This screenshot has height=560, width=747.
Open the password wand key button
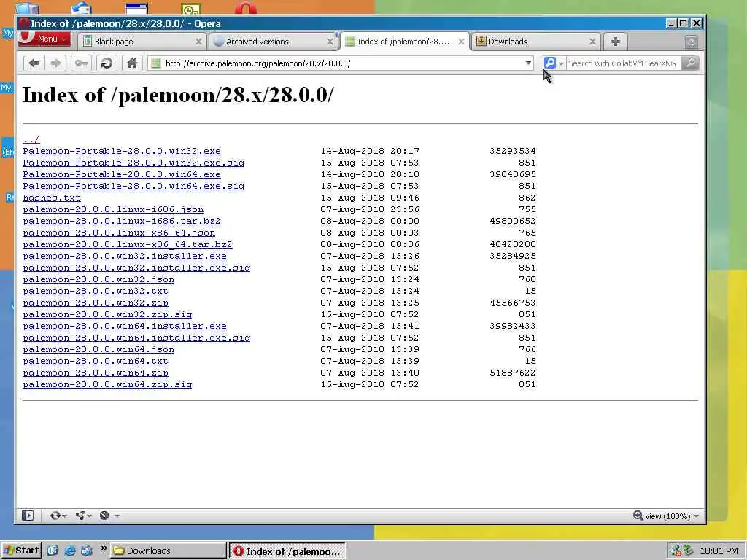tap(81, 63)
